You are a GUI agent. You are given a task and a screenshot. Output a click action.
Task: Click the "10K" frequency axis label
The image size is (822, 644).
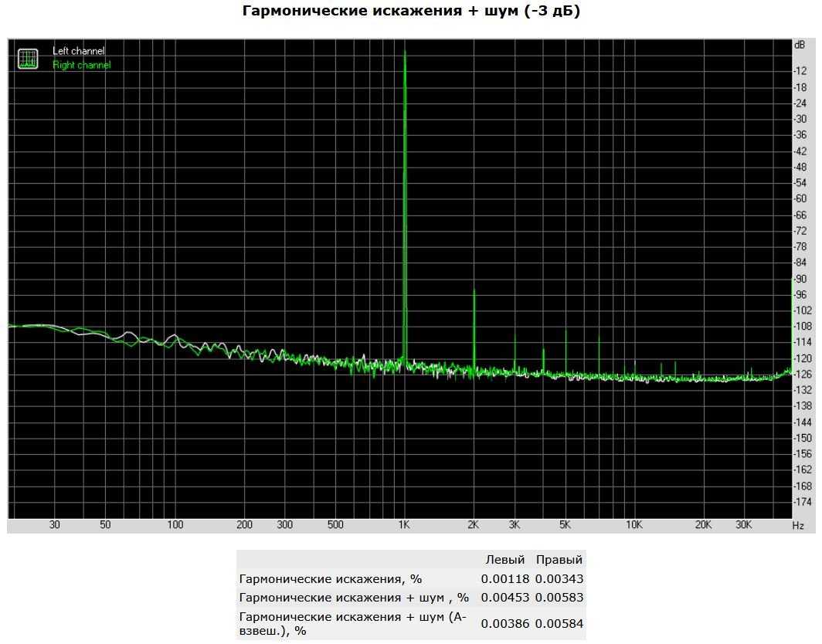tap(634, 525)
